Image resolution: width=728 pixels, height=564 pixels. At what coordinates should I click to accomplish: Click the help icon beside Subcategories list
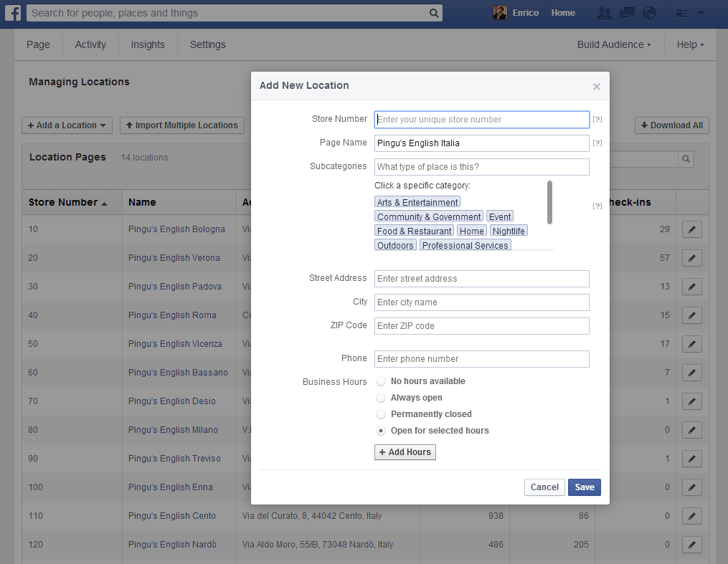click(597, 206)
